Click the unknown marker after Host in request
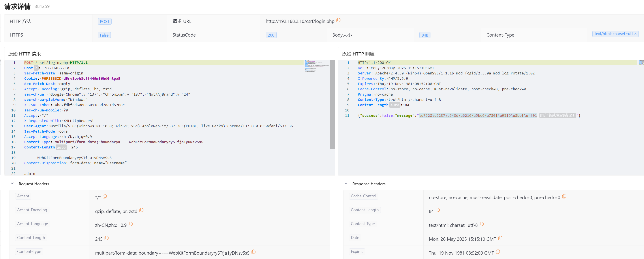This screenshot has width=644, height=259. pos(36,68)
